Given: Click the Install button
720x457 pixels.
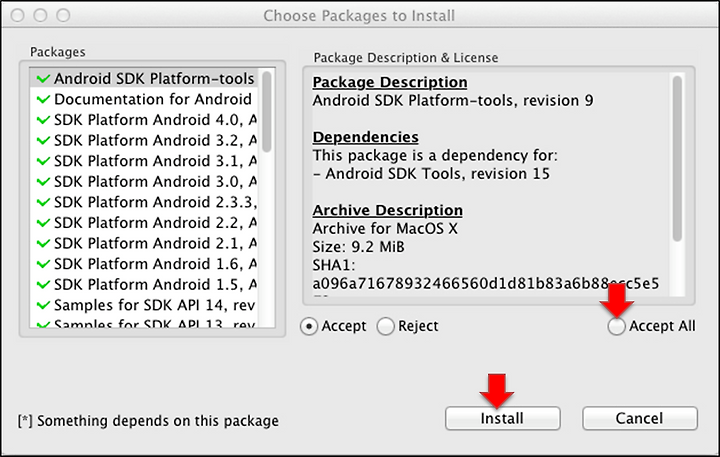Looking at the screenshot, I should (502, 418).
